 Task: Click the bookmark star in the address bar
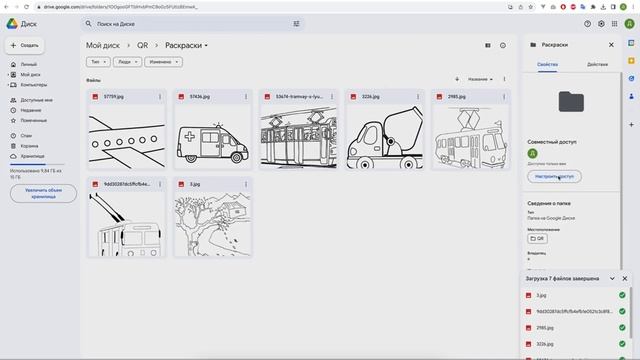point(531,7)
